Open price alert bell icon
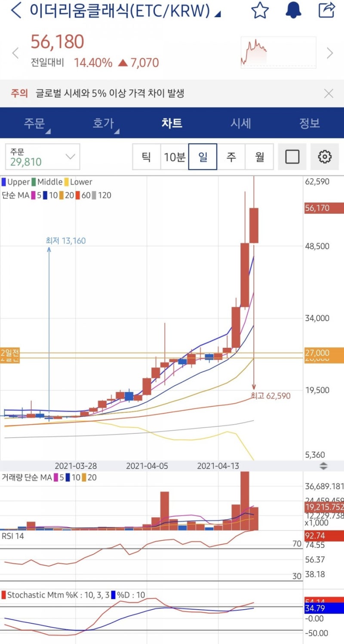Screen dimensions: 344x644 [293, 10]
